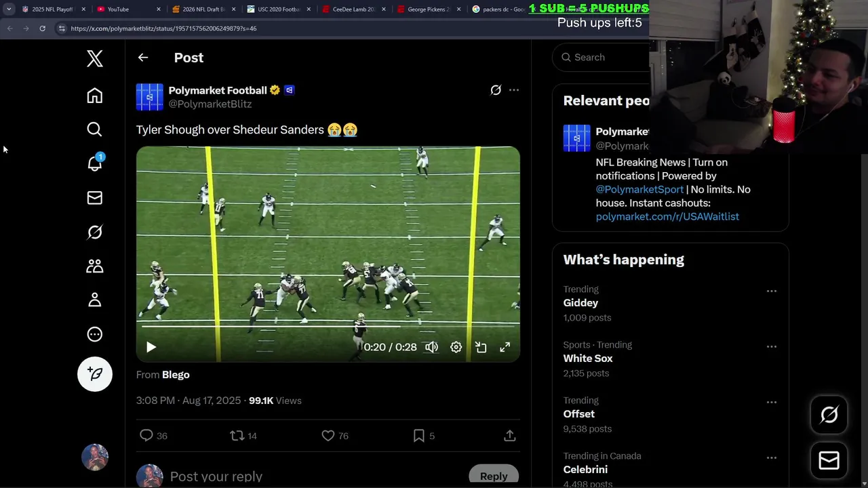Open Grok from the sidebar

(95, 232)
